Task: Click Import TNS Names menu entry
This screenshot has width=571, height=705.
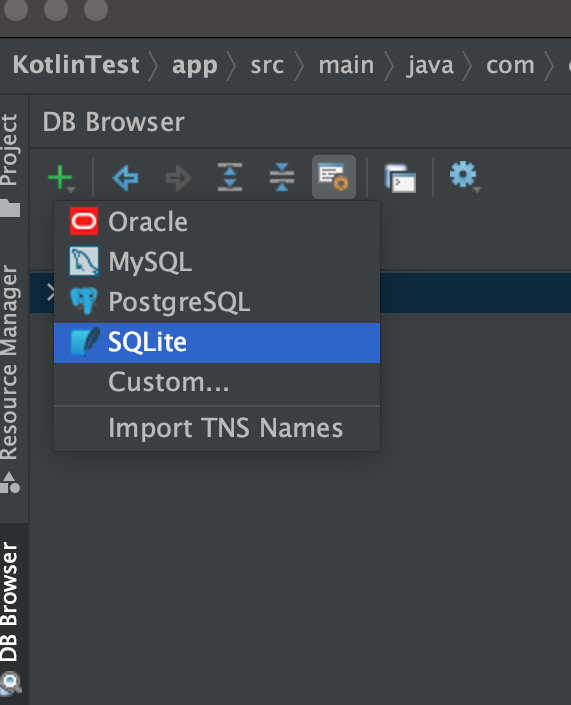Action: [217, 428]
